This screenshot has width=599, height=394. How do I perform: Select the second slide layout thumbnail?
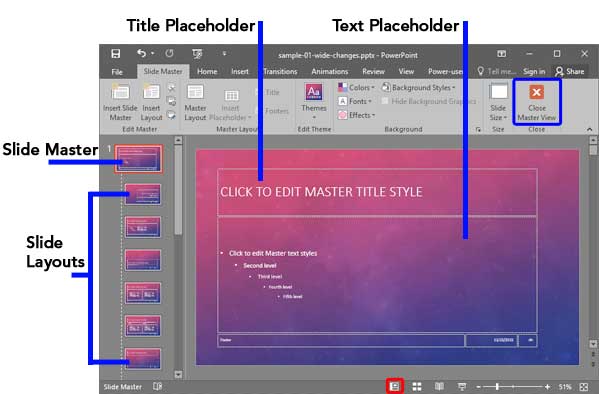(x=142, y=227)
